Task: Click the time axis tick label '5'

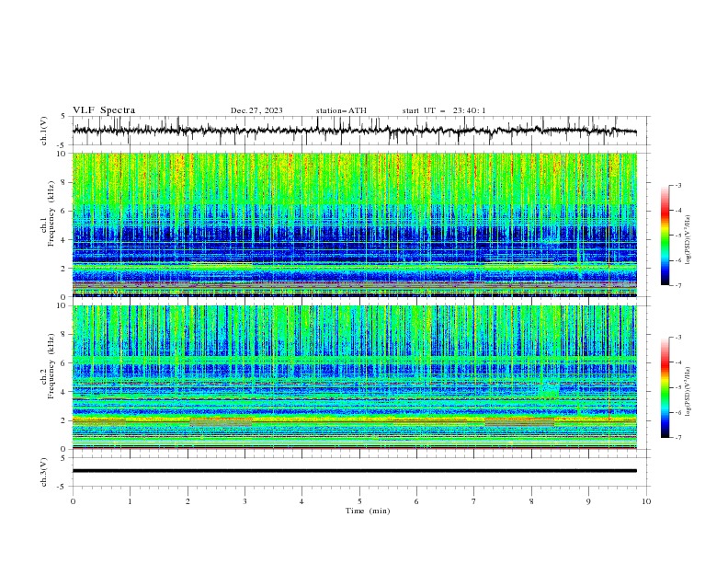Action: click(x=359, y=501)
